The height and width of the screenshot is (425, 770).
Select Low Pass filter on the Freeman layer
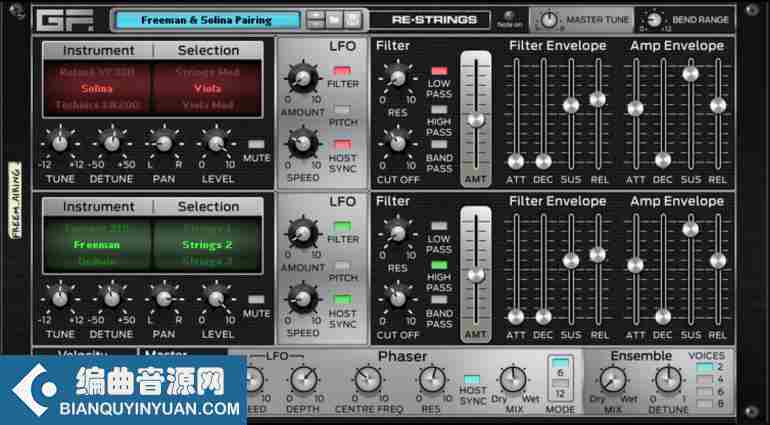tap(440, 227)
